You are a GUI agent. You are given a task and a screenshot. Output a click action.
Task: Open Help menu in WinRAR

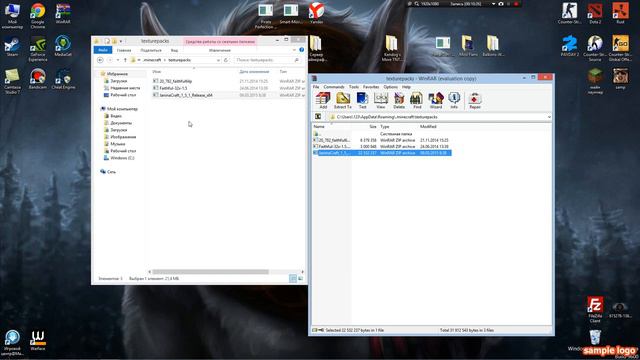[406, 87]
